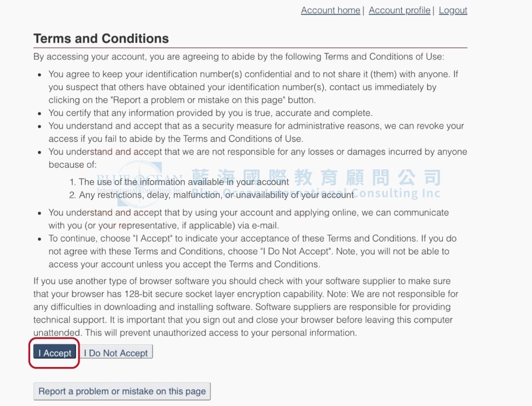Click the Blue Ocean compass logo watermark
The width and height of the screenshot is (532, 406).
[140, 185]
